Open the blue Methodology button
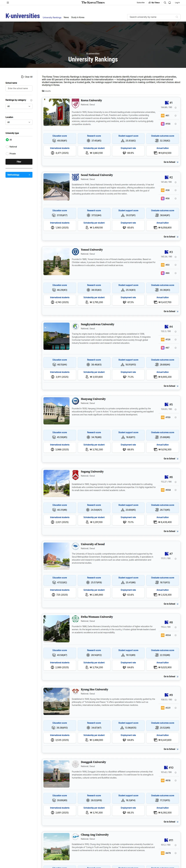The height and width of the screenshot is (868, 186). coord(19,175)
